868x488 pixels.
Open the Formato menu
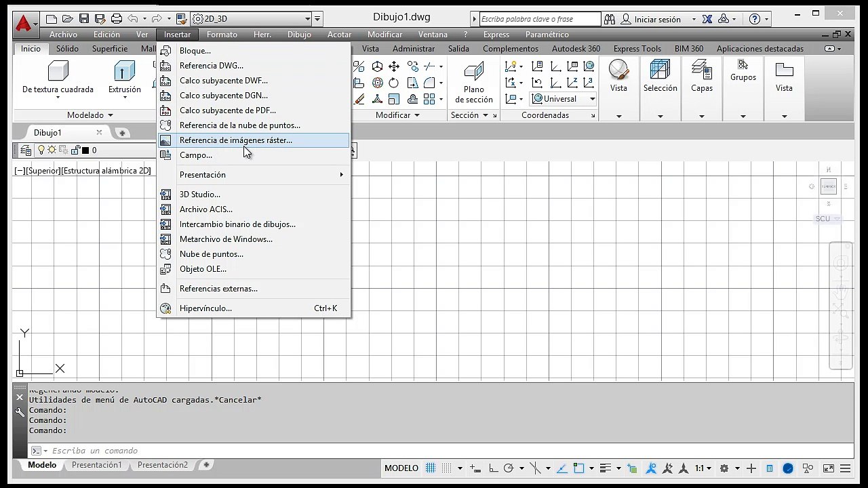[x=222, y=35]
